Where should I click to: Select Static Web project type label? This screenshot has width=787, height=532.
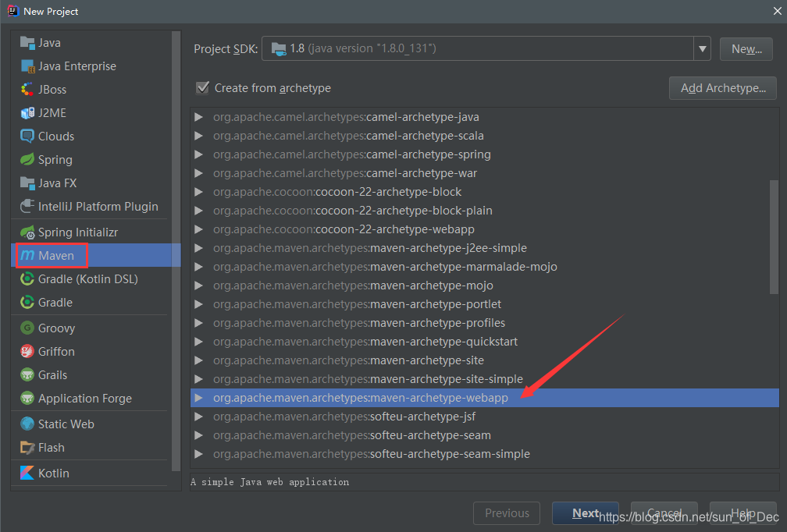66,424
